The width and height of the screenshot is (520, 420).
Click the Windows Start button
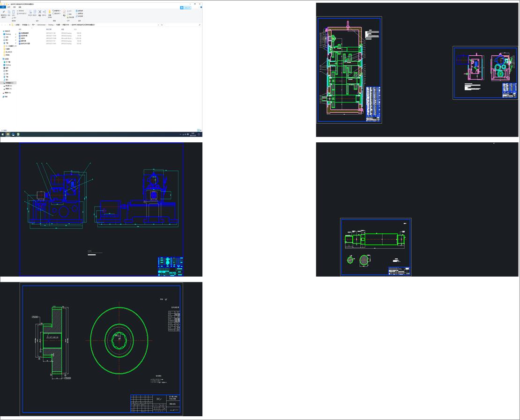click(x=3, y=134)
